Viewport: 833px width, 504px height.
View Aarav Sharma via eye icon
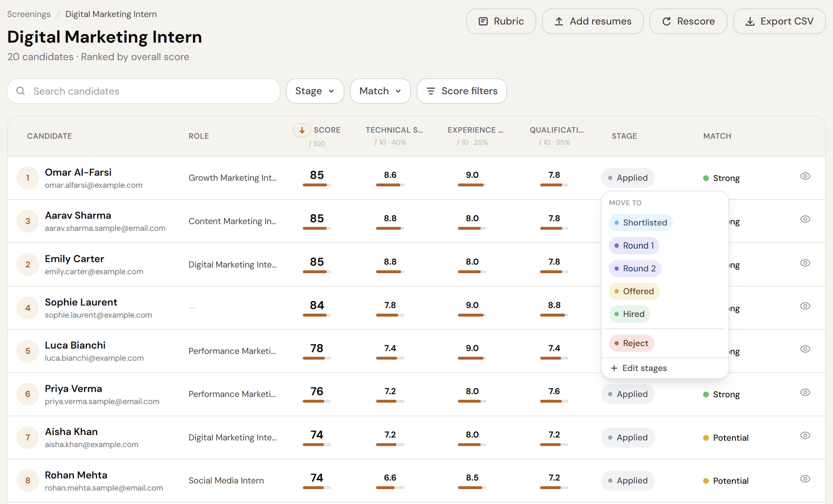[805, 219]
